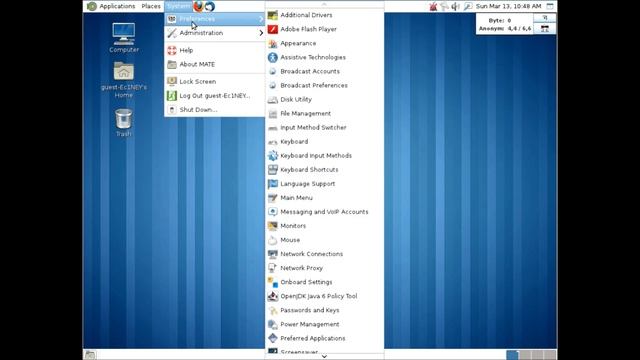This screenshot has width=640, height=360.
Task: Switch to the first workspace
Action: coord(512,355)
